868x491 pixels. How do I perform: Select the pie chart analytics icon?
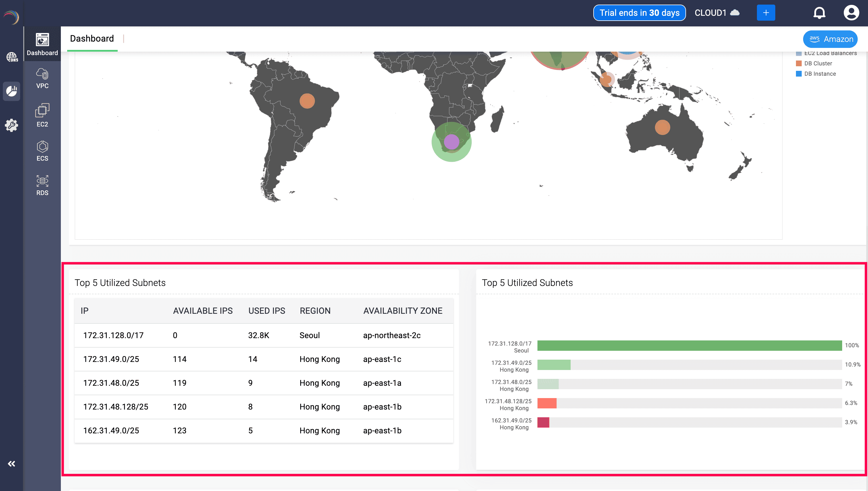(x=12, y=91)
